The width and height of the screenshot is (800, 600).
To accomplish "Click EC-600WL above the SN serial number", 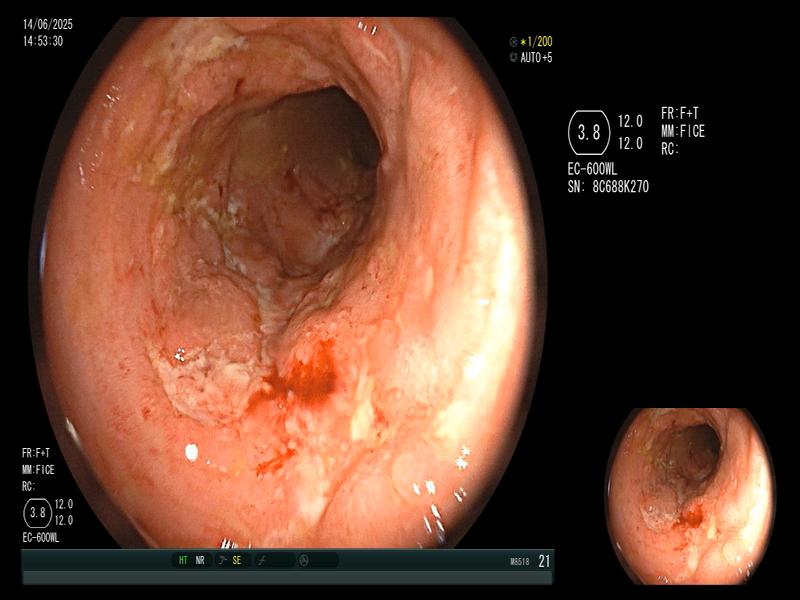I will pyautogui.click(x=592, y=169).
